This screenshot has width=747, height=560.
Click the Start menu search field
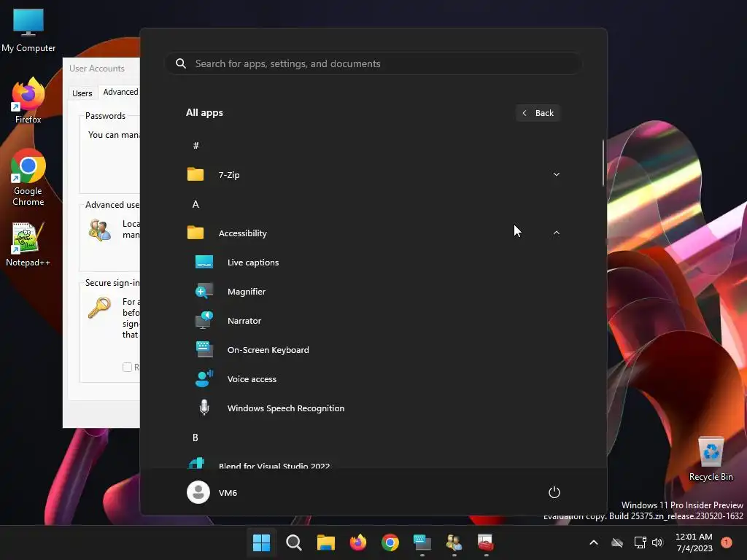point(373,64)
